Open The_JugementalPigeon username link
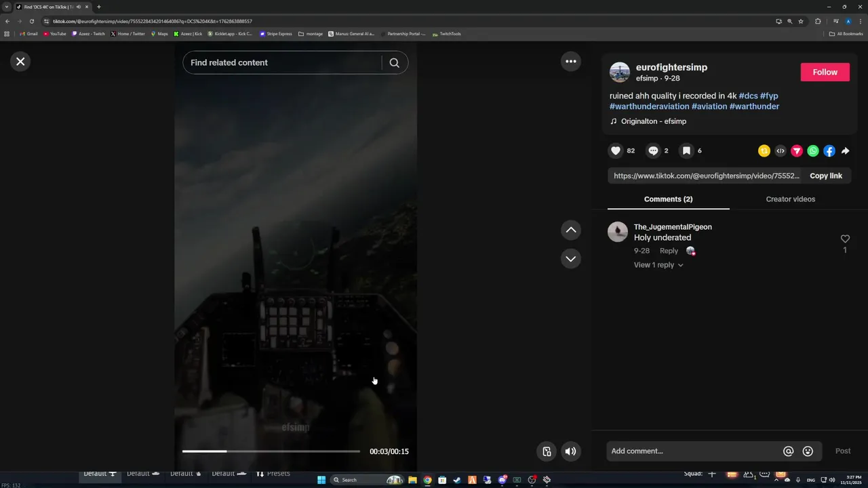Screen dimensions: 868x488 point(673,227)
